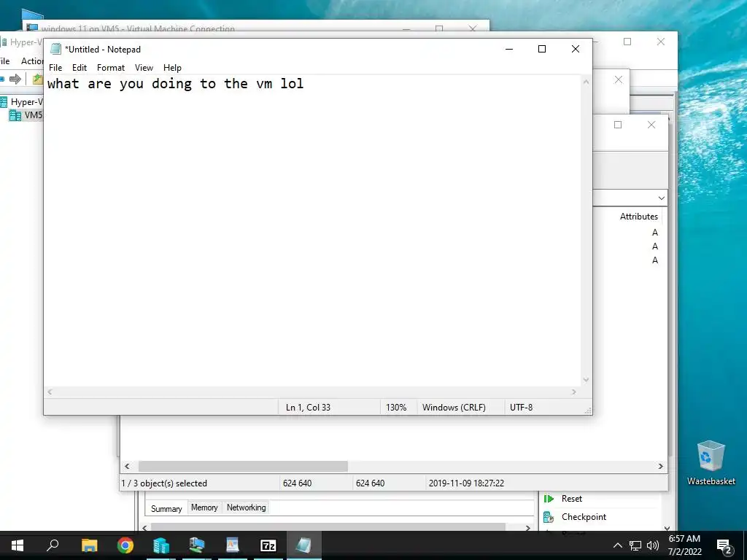Close the small dialog behind Notepad
The width and height of the screenshot is (747, 560).
pyautogui.click(x=619, y=79)
